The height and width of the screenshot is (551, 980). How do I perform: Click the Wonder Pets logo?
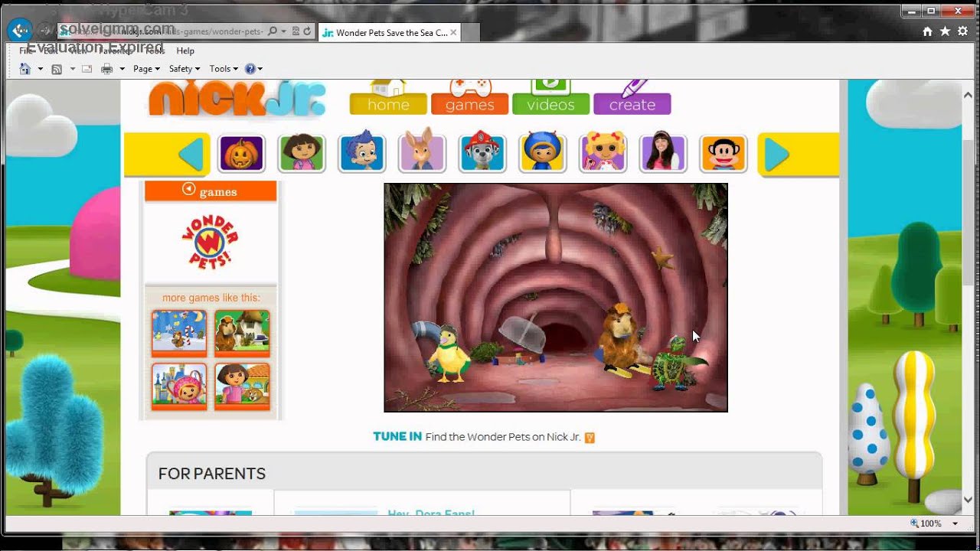210,242
